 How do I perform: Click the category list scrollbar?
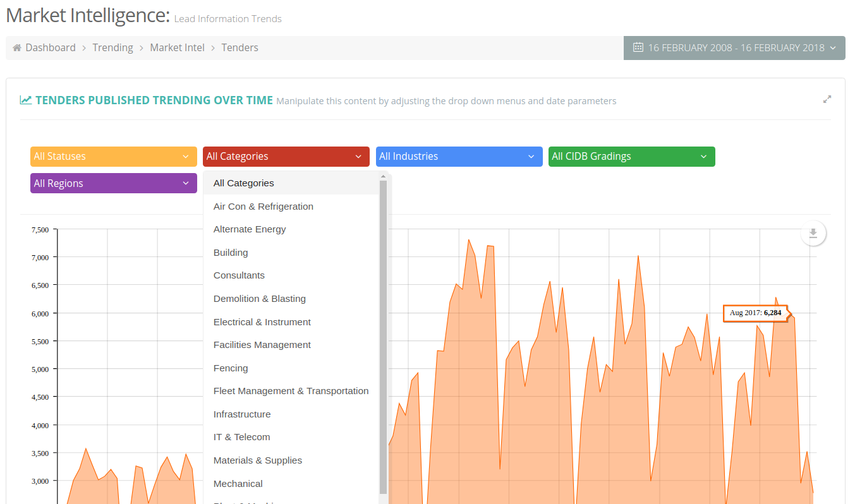pyautogui.click(x=383, y=337)
